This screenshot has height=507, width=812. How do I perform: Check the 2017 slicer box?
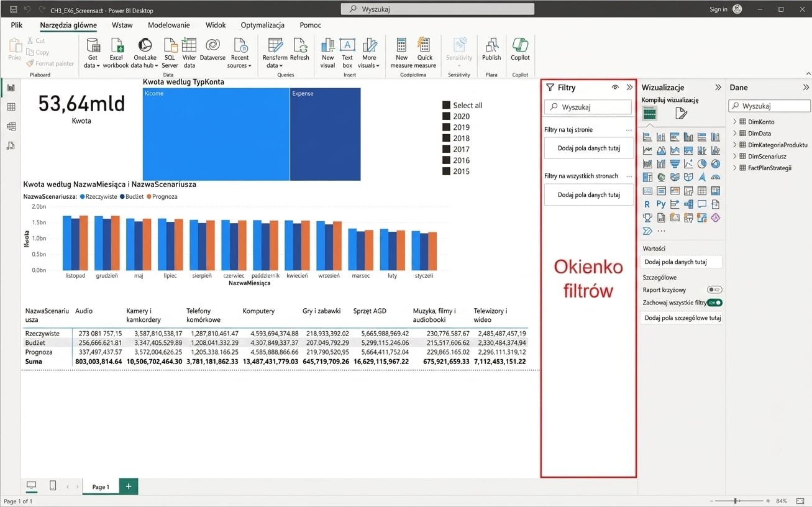pos(446,149)
